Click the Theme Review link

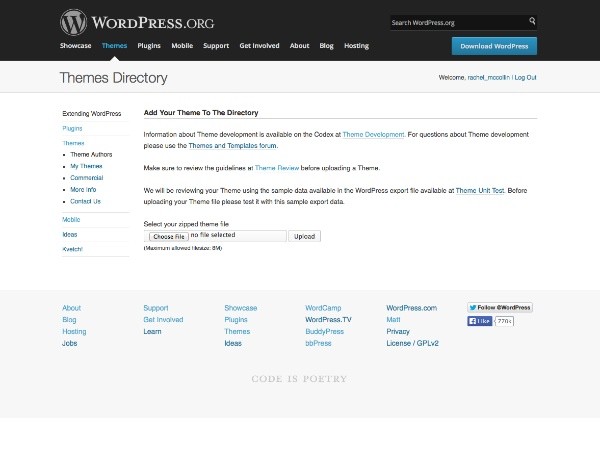pyautogui.click(x=277, y=168)
